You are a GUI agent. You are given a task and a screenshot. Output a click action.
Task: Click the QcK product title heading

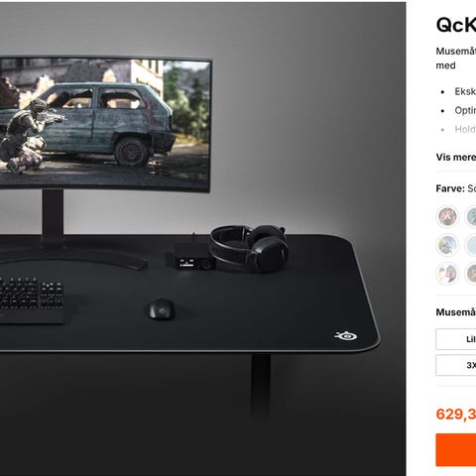pyautogui.click(x=456, y=25)
